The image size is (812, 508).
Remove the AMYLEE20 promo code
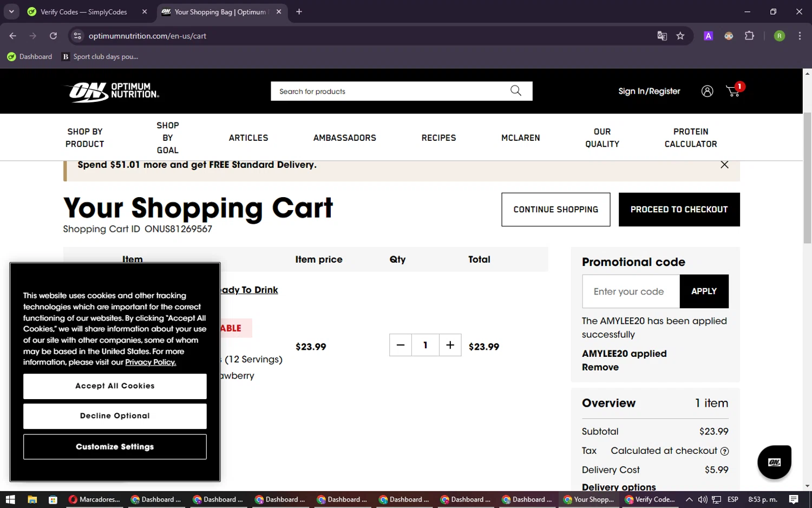[x=600, y=367]
